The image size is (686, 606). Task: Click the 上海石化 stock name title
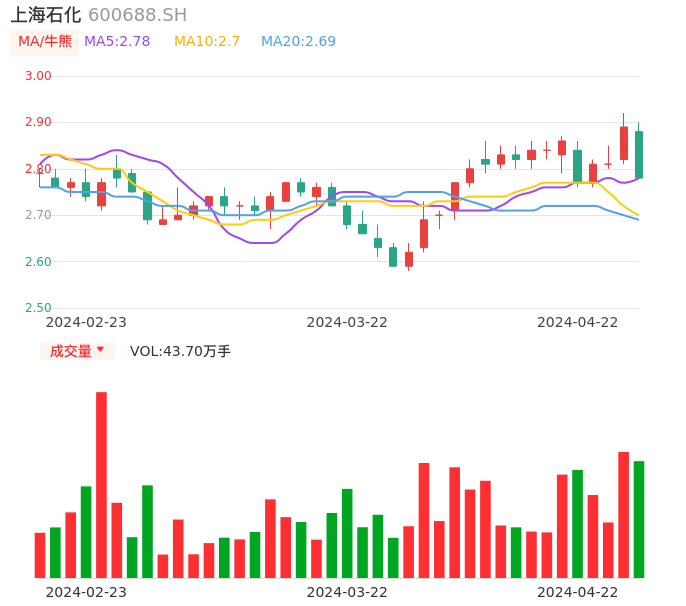(x=46, y=15)
